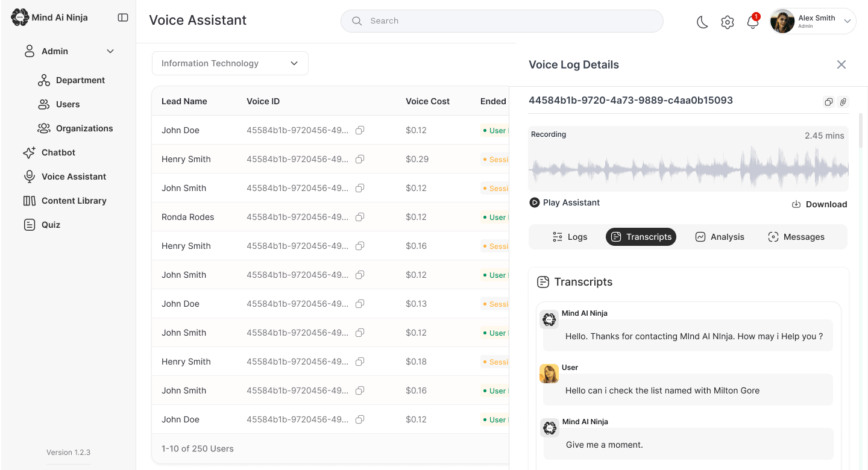868x470 pixels.
Task: Open Department in sidebar
Action: click(71, 80)
